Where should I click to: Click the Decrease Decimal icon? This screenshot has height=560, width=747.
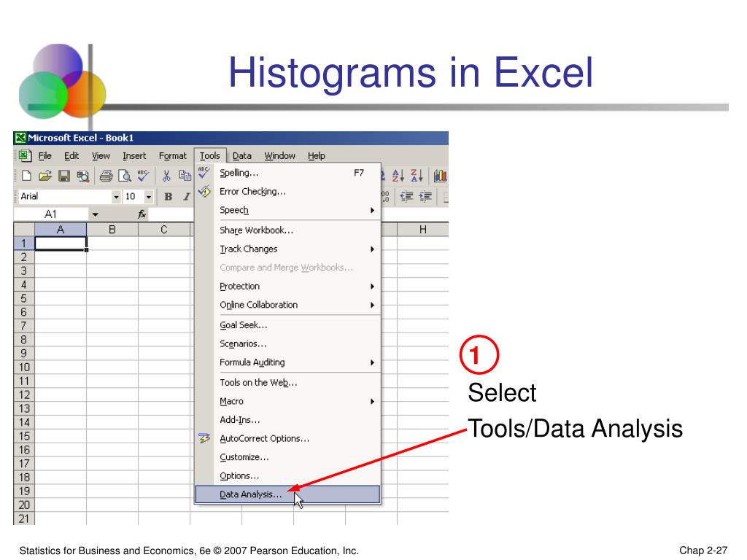click(x=385, y=196)
